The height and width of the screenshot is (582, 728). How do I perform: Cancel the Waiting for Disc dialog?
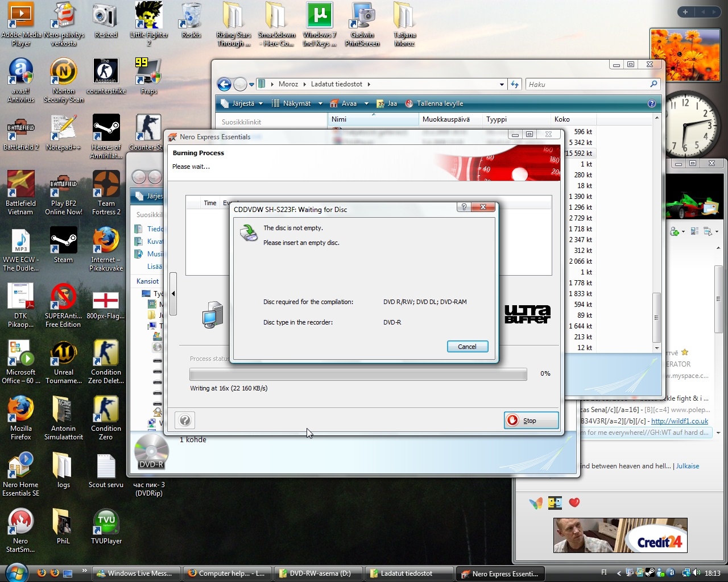pyautogui.click(x=468, y=347)
